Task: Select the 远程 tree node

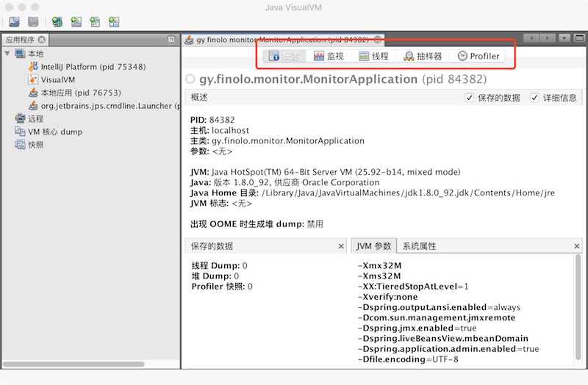Action: pos(35,119)
